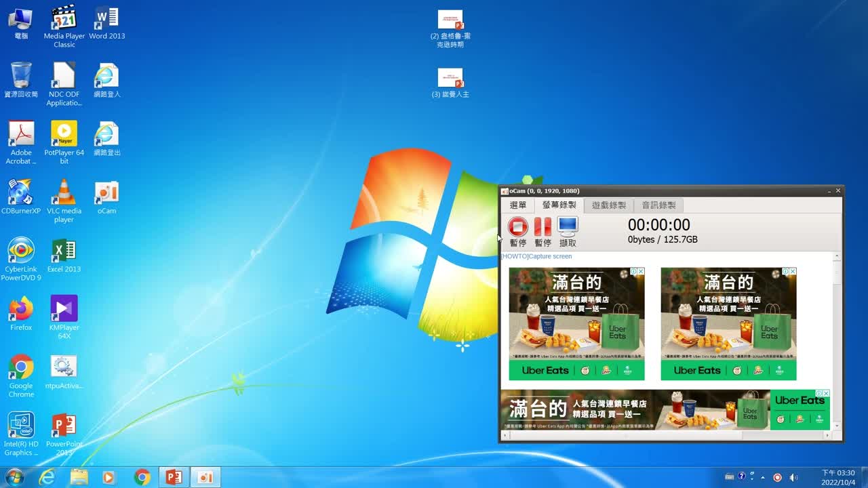
Task: Click the wide Uber Eats banner ad
Action: click(665, 409)
